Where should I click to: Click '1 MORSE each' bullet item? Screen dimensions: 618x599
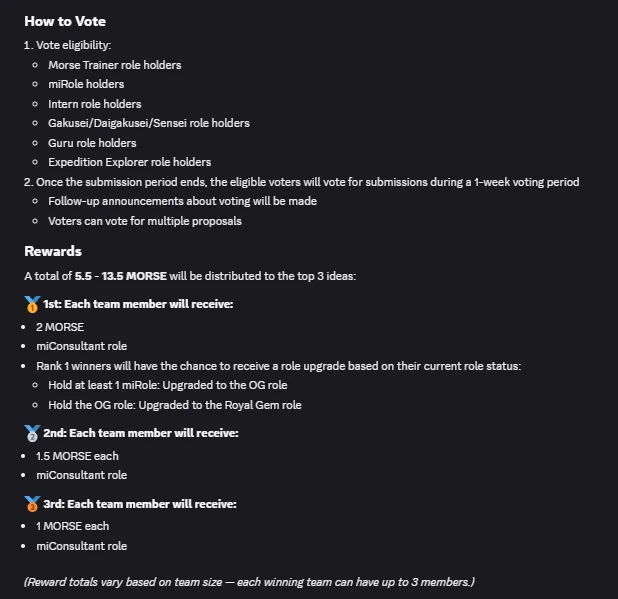(73, 526)
